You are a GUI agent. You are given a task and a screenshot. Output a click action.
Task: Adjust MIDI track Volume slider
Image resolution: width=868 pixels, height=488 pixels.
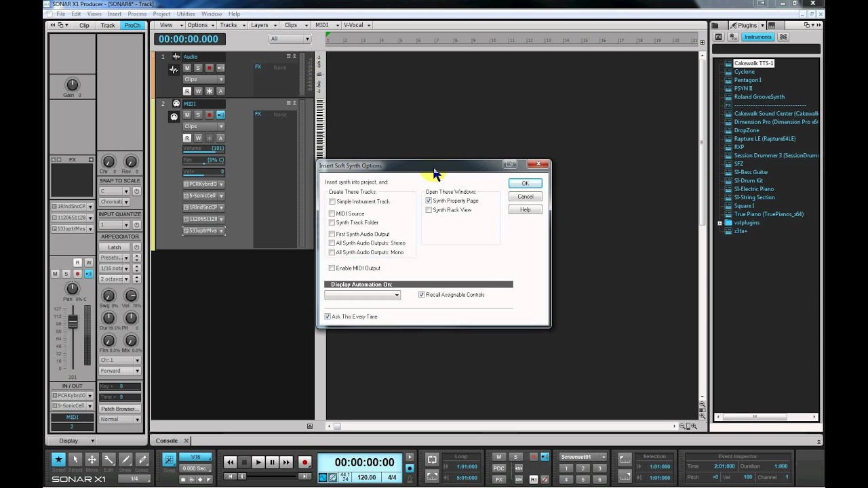coord(203,148)
